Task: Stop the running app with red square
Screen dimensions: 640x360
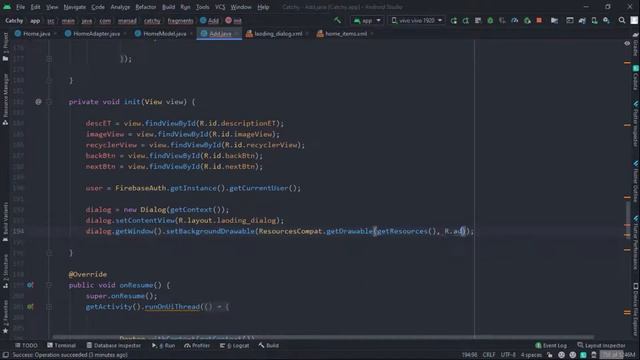Action: [x=539, y=20]
